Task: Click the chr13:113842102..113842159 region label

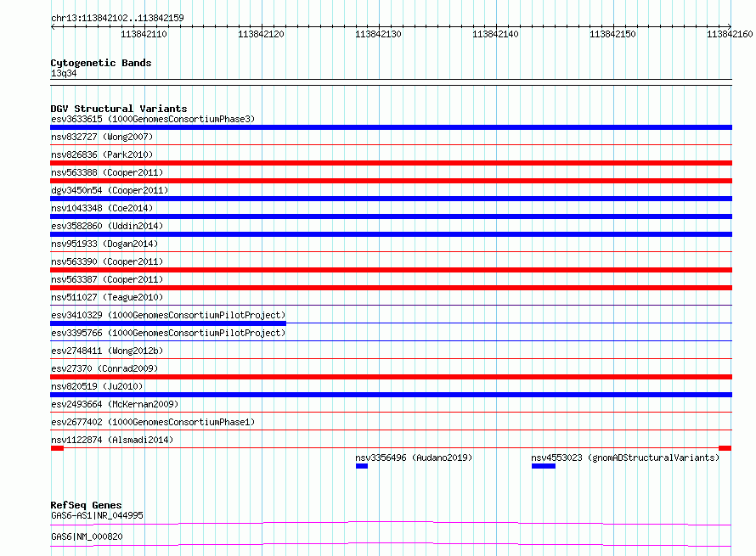Action: (117, 18)
